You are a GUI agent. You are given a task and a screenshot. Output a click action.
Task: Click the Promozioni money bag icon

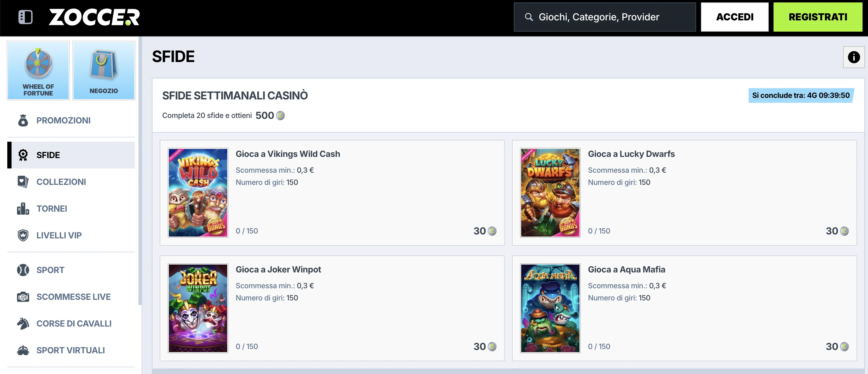23,120
